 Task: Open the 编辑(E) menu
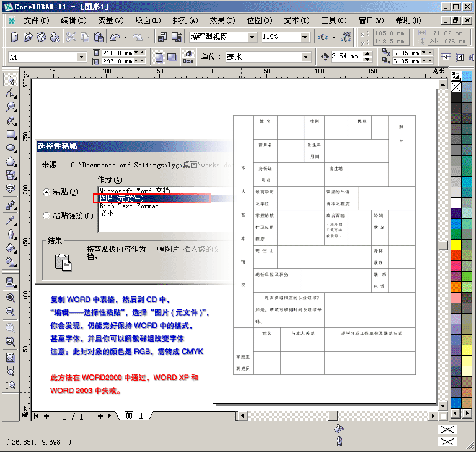click(74, 20)
